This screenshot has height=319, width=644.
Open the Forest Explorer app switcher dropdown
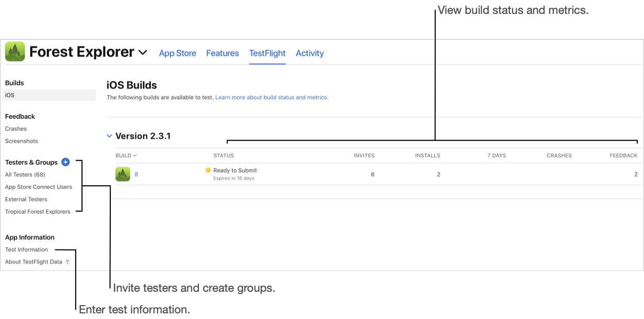click(143, 52)
